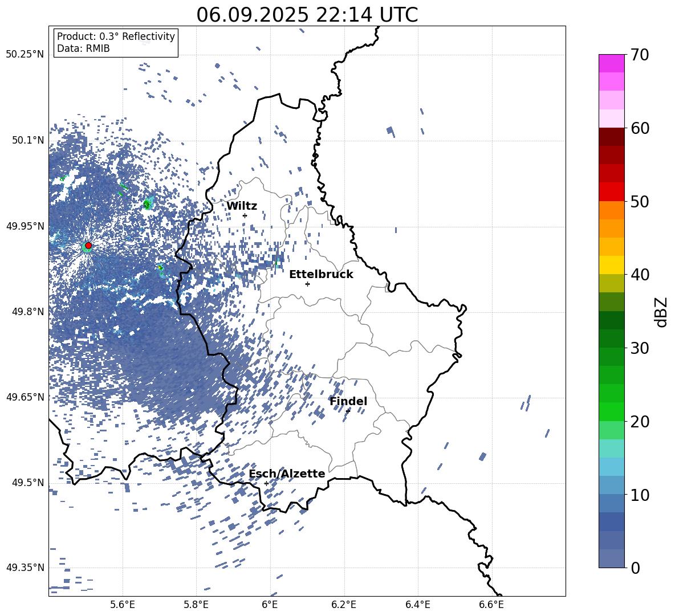This screenshot has height=616, width=675.
Task: Click the 6.4°E longitude label
Action: 417,605
